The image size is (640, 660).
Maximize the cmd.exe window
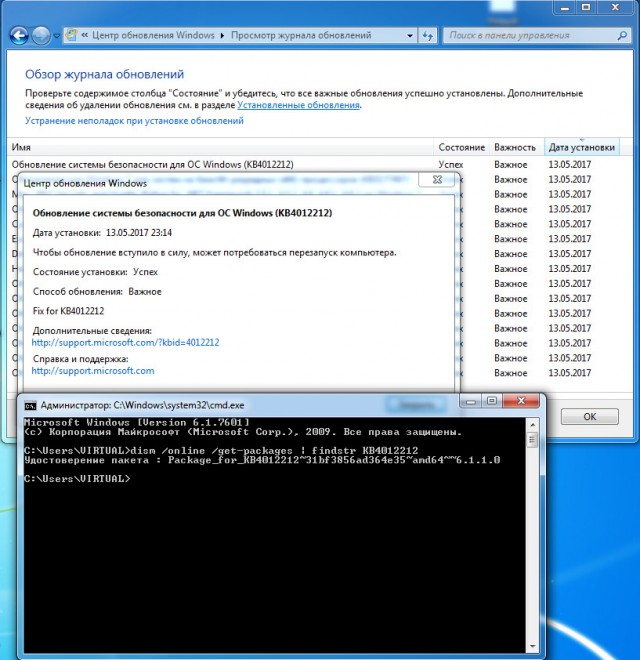[491, 401]
